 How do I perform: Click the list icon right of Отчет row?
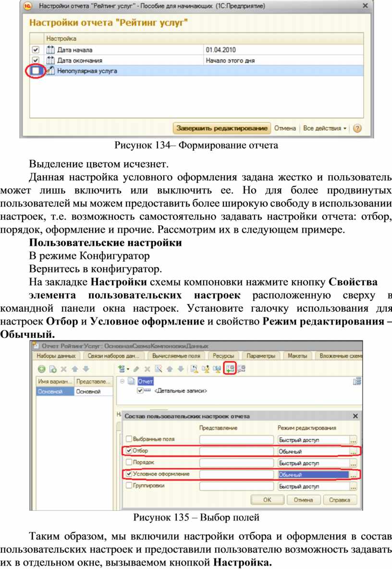357,381
